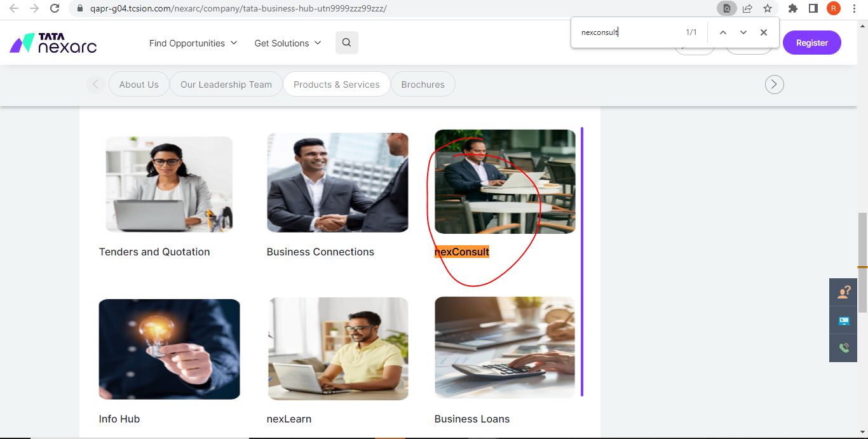Open the browser extensions puzzle icon
The image size is (868, 439).
[x=792, y=8]
